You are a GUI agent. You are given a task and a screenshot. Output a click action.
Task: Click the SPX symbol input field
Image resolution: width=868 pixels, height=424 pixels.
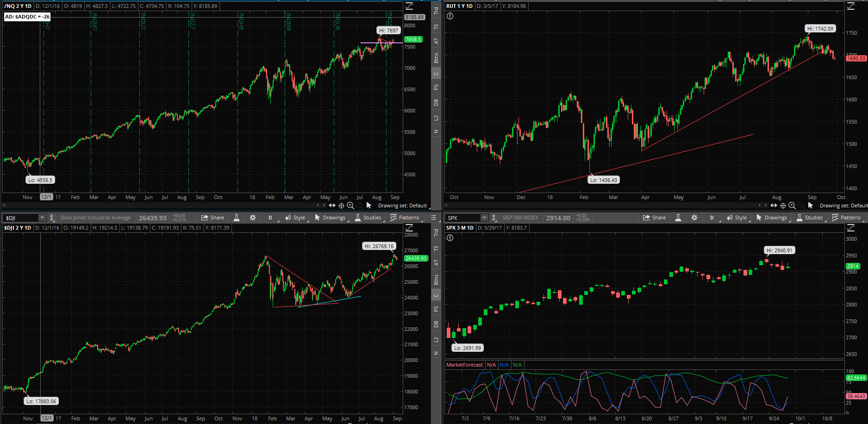[463, 218]
